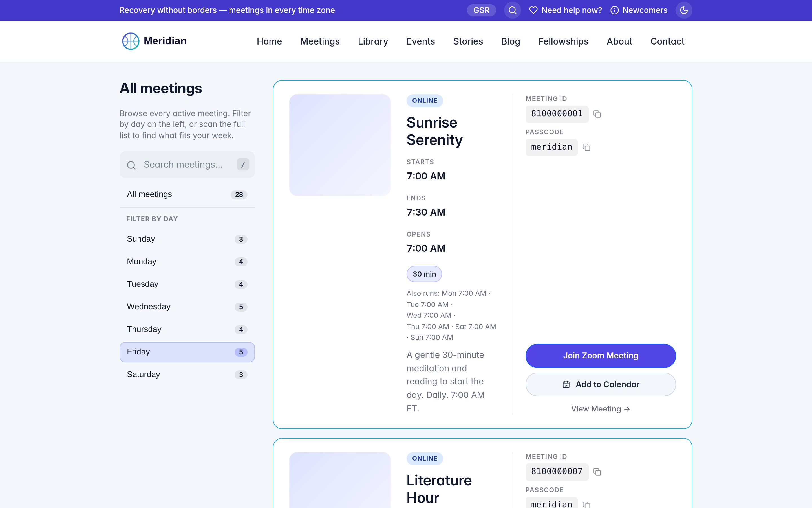Viewport: 812px width, 508px height.
Task: Filter meetings by Sunday
Action: [187, 239]
